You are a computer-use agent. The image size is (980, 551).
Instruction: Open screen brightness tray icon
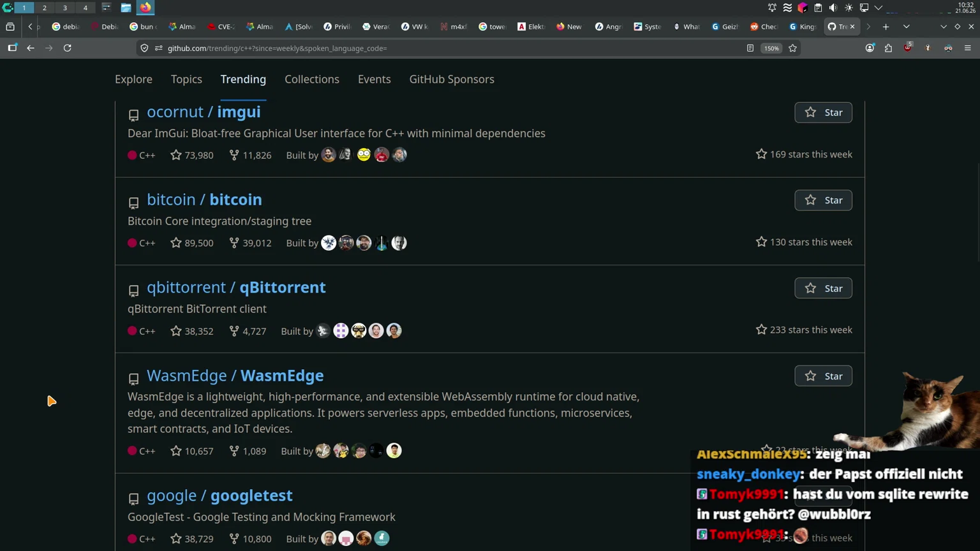click(x=849, y=8)
